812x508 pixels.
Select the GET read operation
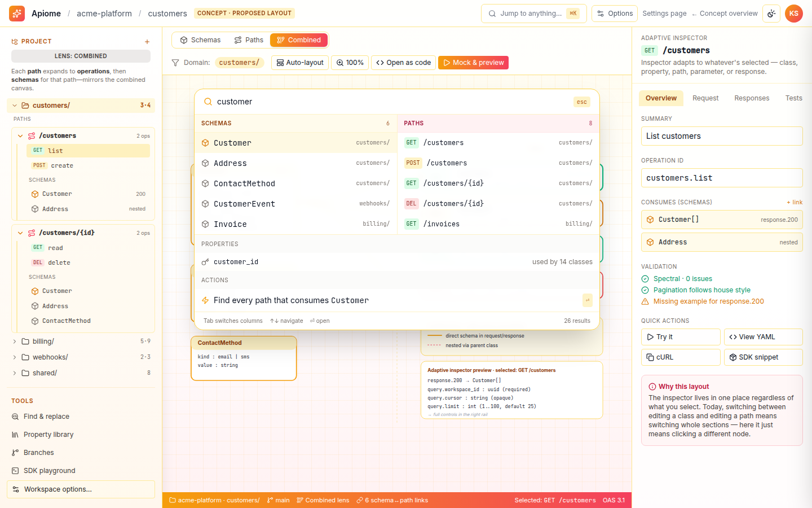pos(88,248)
